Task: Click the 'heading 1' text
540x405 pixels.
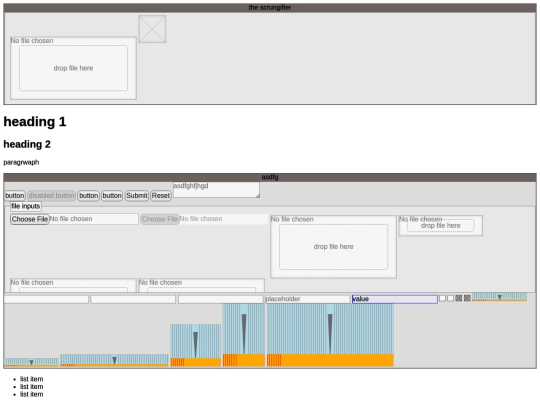Action: 35,122
